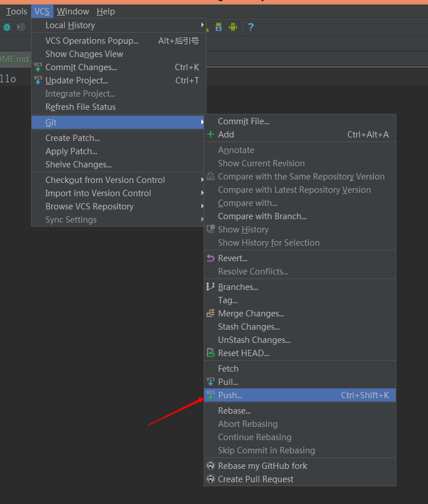Image resolution: width=428 pixels, height=504 pixels.
Task: Click the Merge Changes icon
Action: click(211, 313)
